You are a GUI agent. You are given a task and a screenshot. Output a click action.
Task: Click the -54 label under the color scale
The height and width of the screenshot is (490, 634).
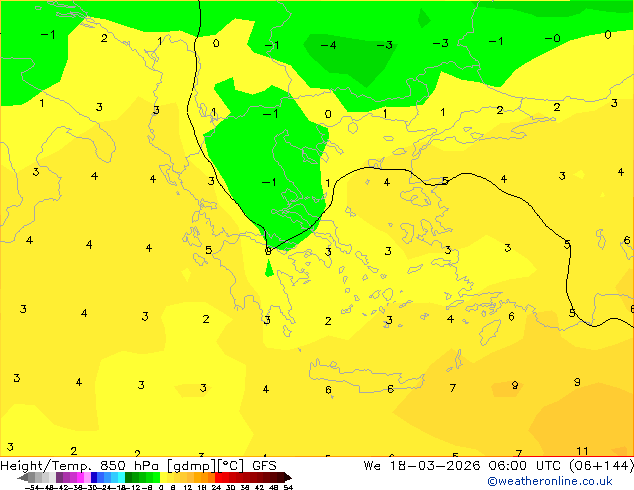point(32,487)
